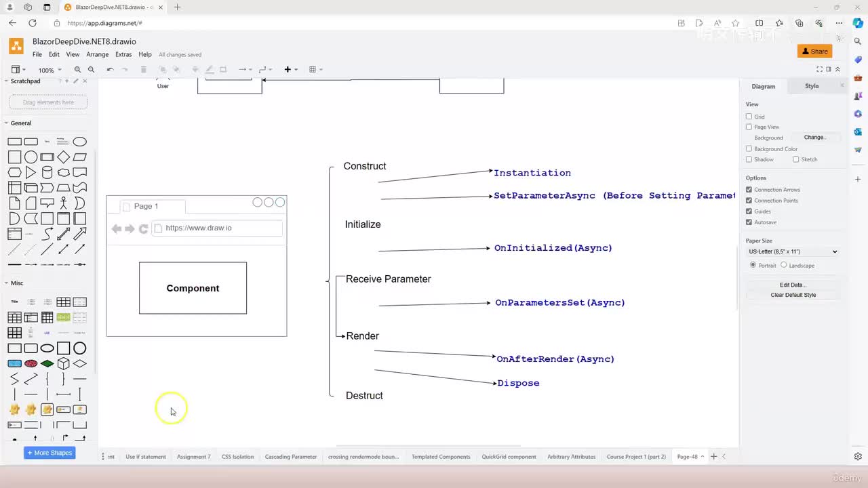868x488 pixels.
Task: Enable the Shadow checkbox
Action: 749,159
